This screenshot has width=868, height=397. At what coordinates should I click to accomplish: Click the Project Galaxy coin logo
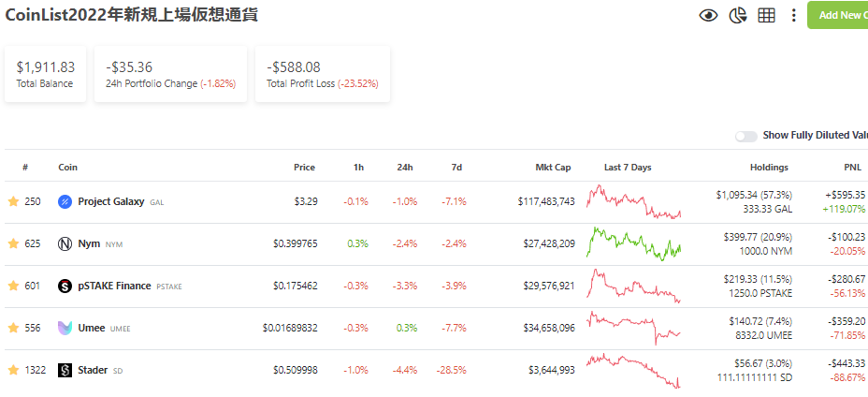(65, 202)
